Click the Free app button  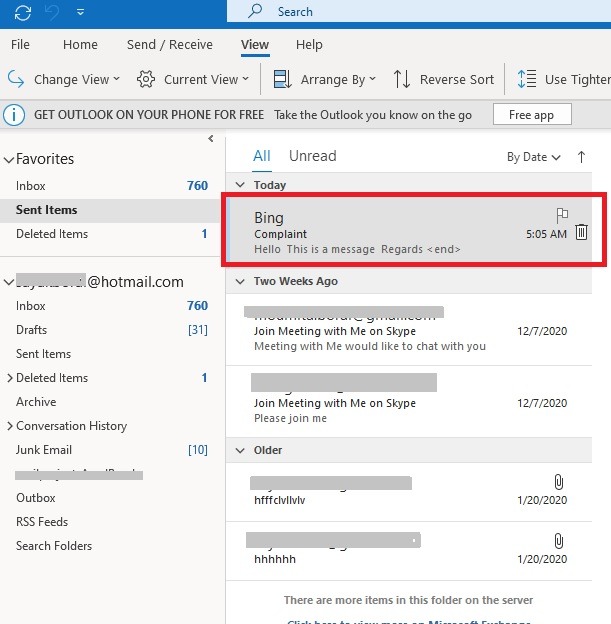click(532, 115)
